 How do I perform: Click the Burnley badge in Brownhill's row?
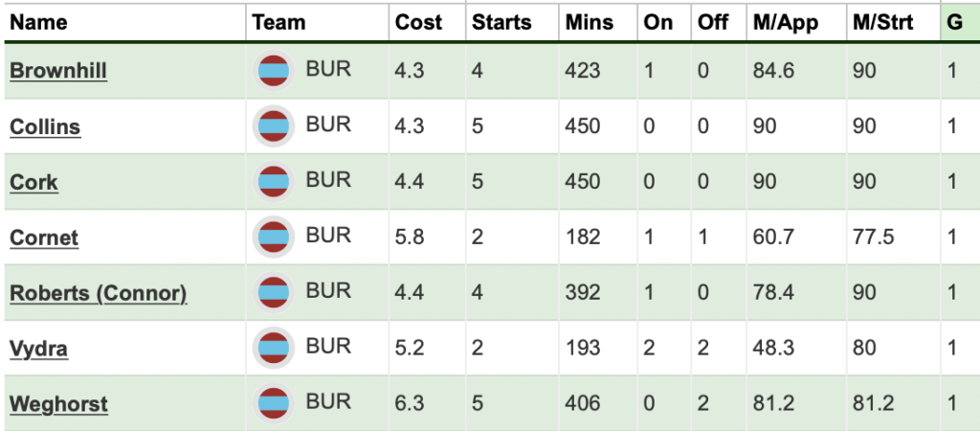coord(273,70)
